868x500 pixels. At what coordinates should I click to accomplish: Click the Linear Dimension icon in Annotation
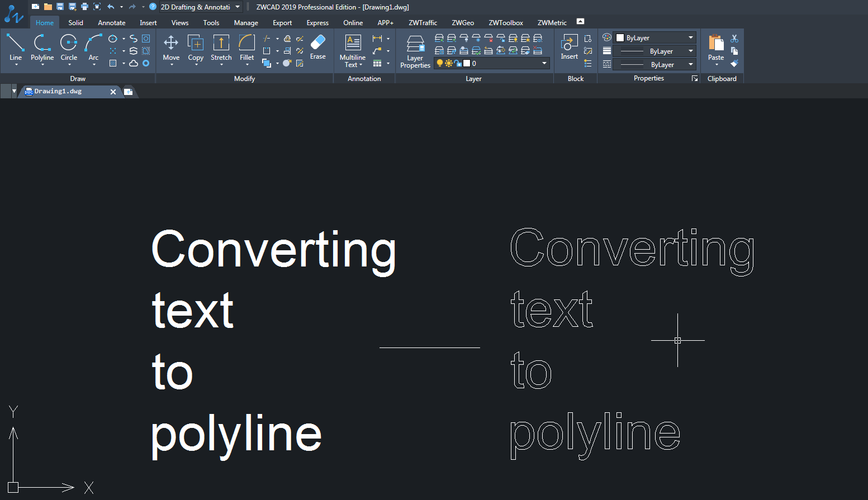point(377,39)
